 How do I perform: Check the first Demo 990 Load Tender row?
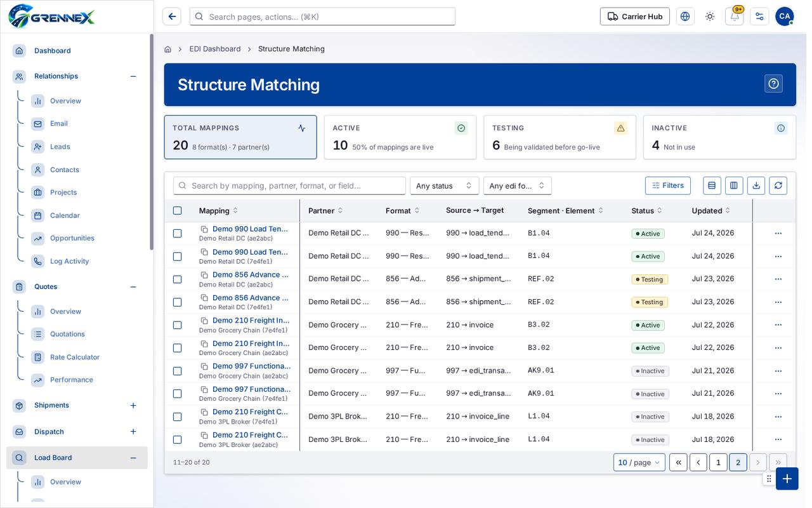(178, 234)
